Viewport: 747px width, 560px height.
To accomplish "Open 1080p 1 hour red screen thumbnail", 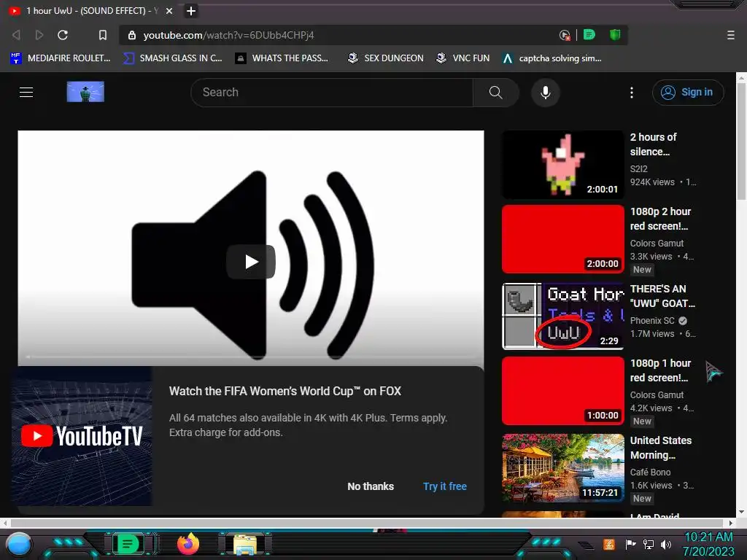I will coord(563,391).
